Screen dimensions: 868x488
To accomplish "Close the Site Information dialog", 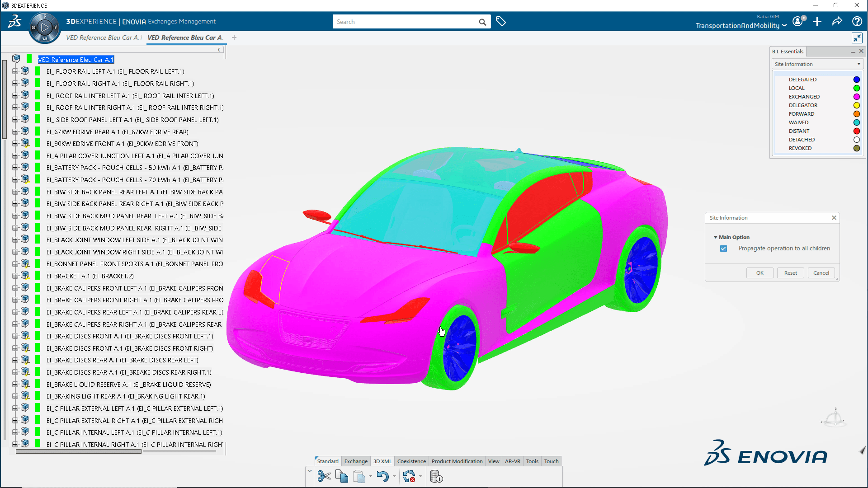I will coord(834,218).
